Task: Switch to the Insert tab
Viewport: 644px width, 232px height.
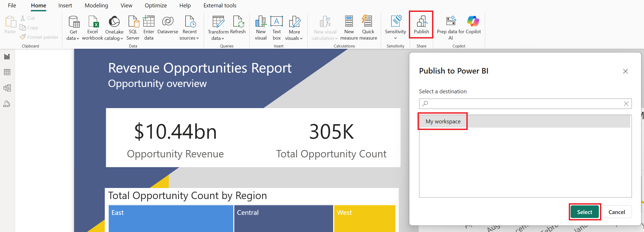Action: (x=65, y=6)
